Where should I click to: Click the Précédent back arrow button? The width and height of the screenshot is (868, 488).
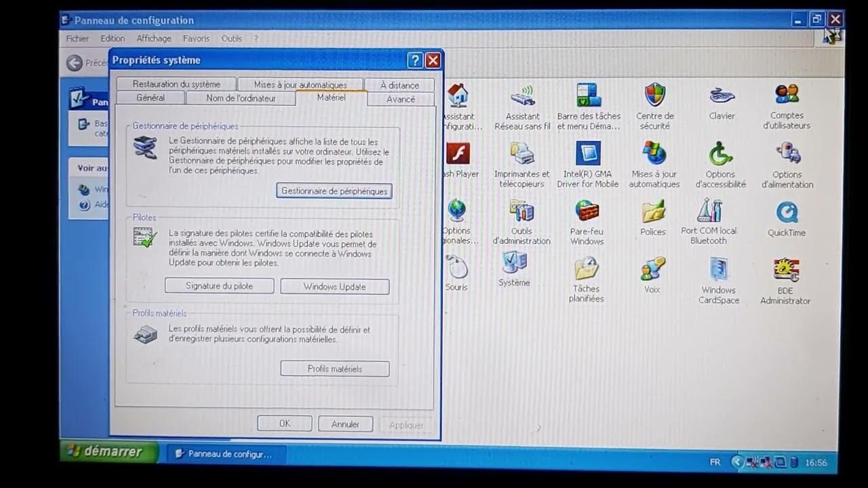click(74, 63)
